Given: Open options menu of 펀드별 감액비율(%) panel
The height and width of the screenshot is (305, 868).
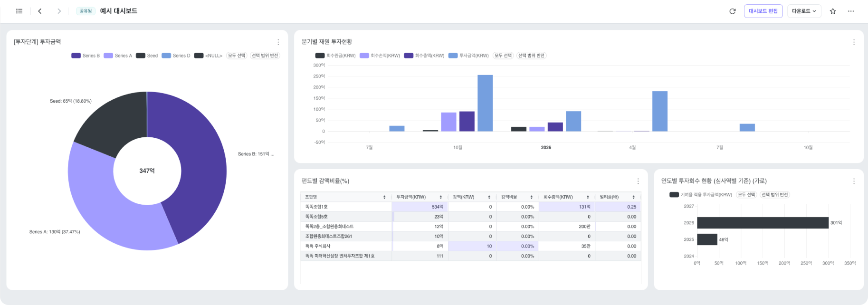Looking at the screenshot, I should [x=638, y=181].
